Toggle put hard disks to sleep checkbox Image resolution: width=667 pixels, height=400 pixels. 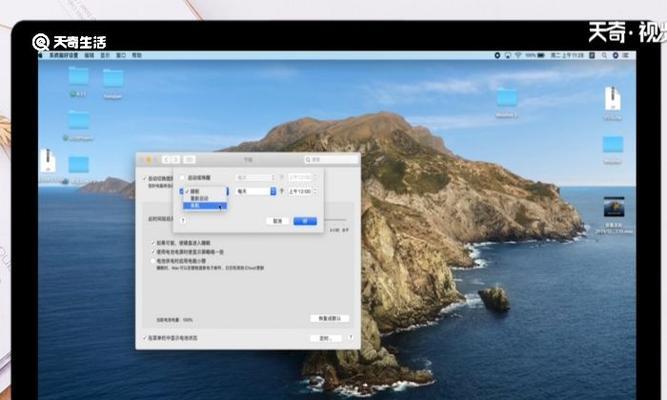pos(154,243)
